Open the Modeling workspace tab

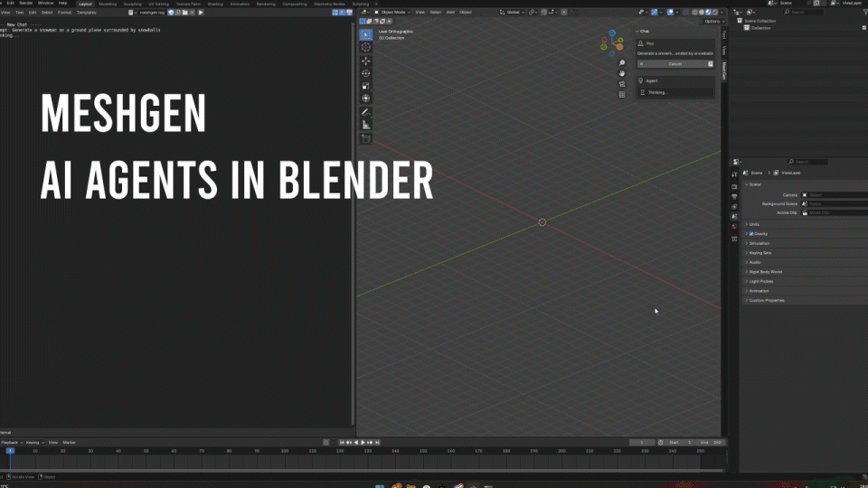108,4
